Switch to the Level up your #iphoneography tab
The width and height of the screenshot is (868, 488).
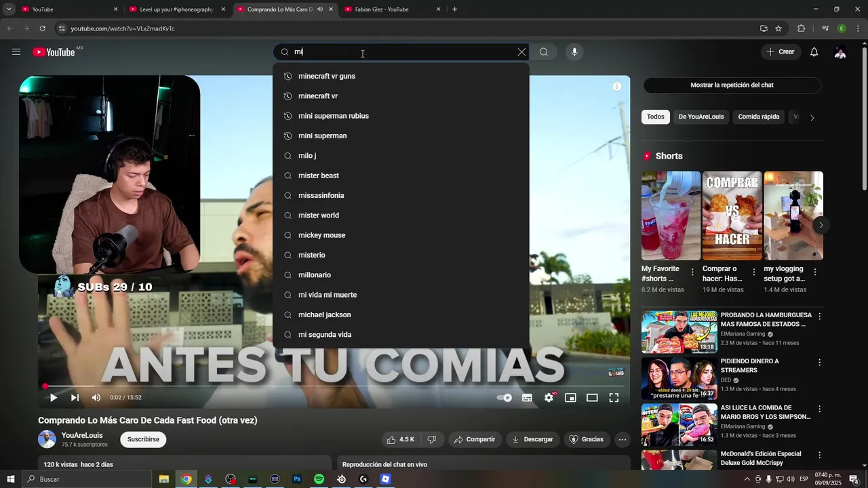pyautogui.click(x=176, y=9)
